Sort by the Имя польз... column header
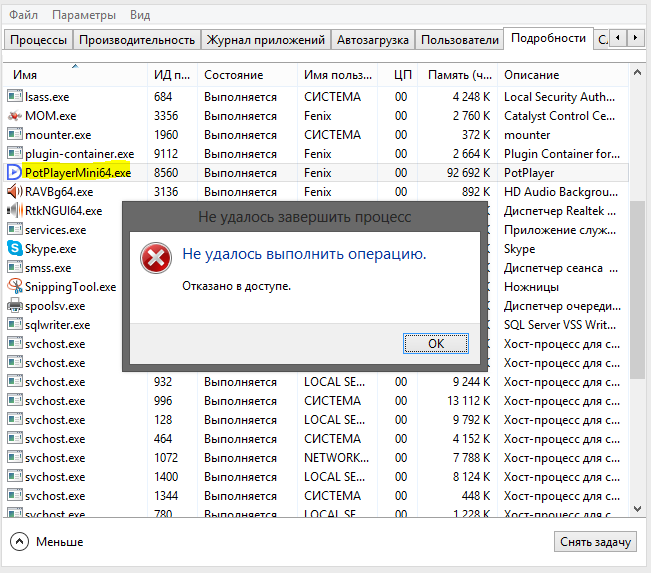651x573 pixels. coord(337,75)
